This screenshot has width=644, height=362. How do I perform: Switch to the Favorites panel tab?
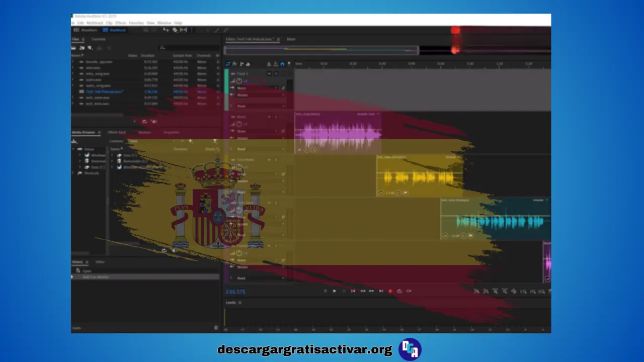(x=99, y=39)
